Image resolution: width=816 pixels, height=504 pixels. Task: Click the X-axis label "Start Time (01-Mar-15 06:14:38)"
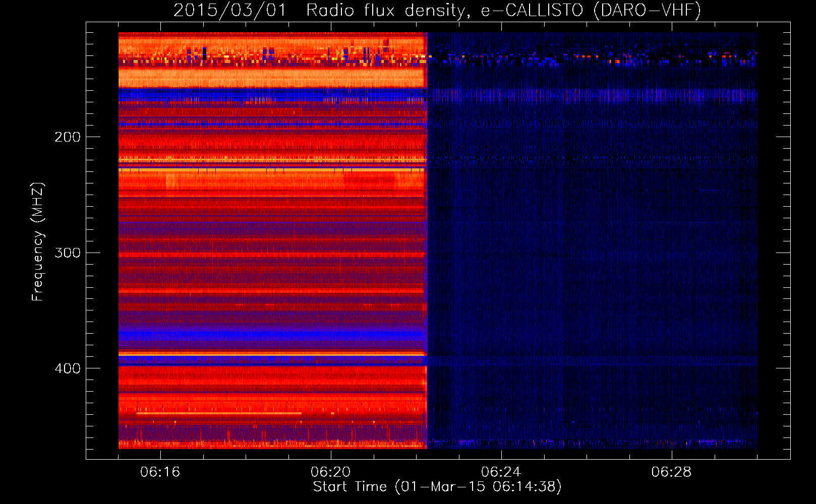437,487
